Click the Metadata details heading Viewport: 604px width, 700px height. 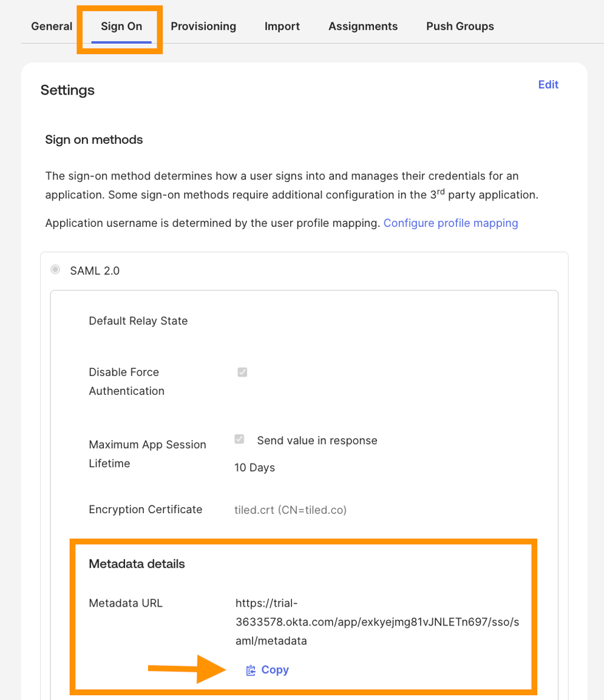point(137,564)
